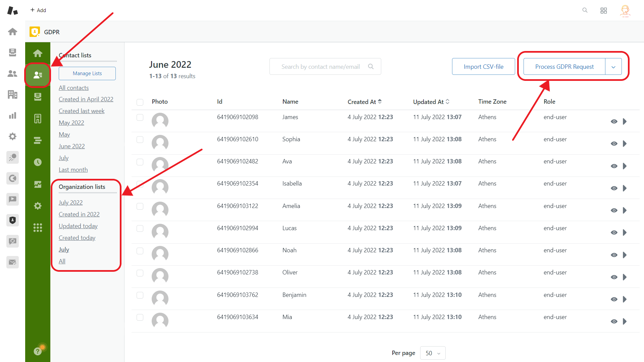
Task: Check the box for Ava row
Action: pos(140,162)
